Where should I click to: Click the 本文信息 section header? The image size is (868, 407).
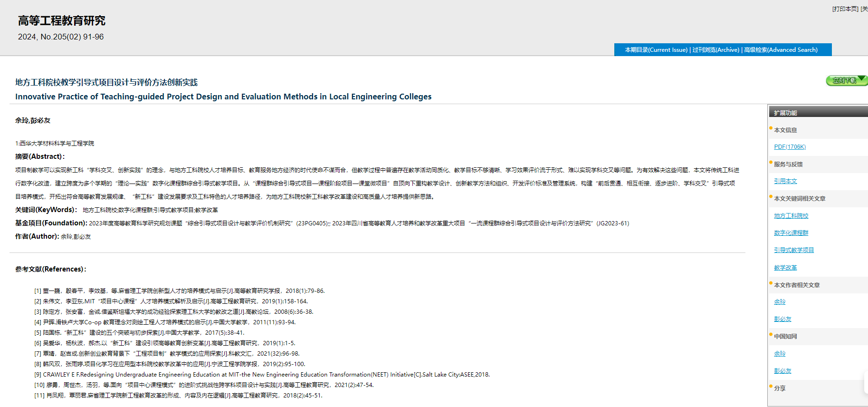(x=785, y=130)
